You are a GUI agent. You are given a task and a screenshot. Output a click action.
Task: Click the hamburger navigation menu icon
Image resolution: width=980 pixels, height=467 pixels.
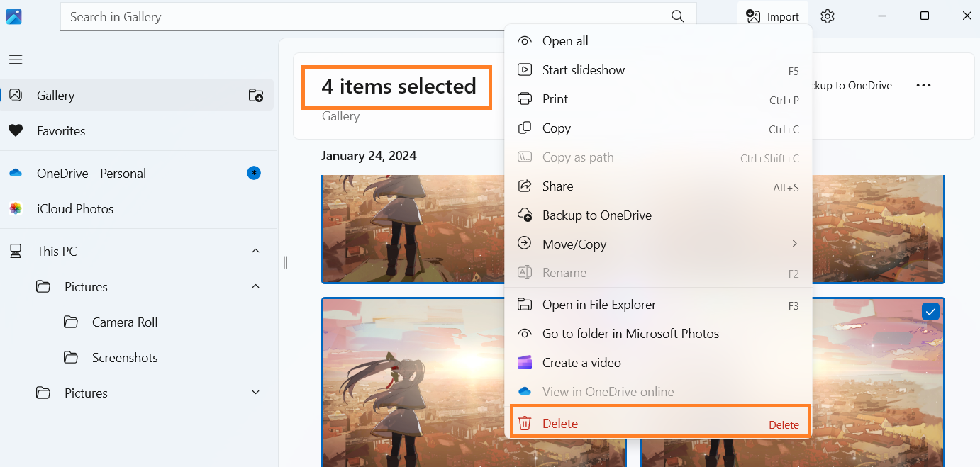point(16,60)
